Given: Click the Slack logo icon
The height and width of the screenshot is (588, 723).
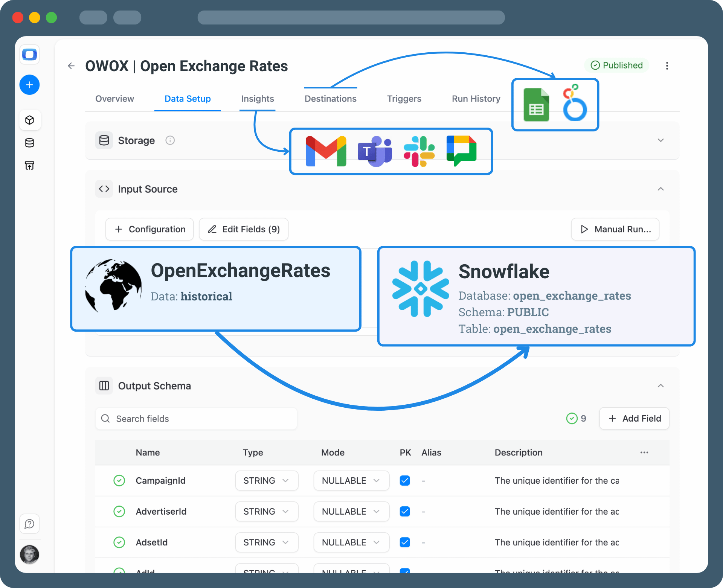Looking at the screenshot, I should pos(419,151).
